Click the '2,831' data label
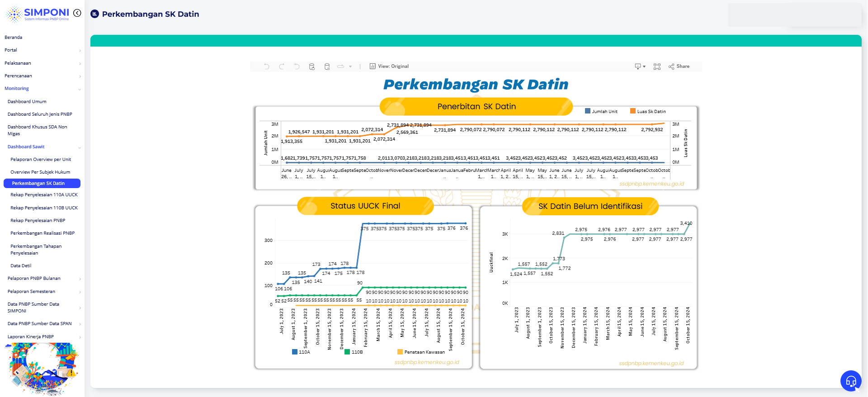The width and height of the screenshot is (868, 397). 558,233
